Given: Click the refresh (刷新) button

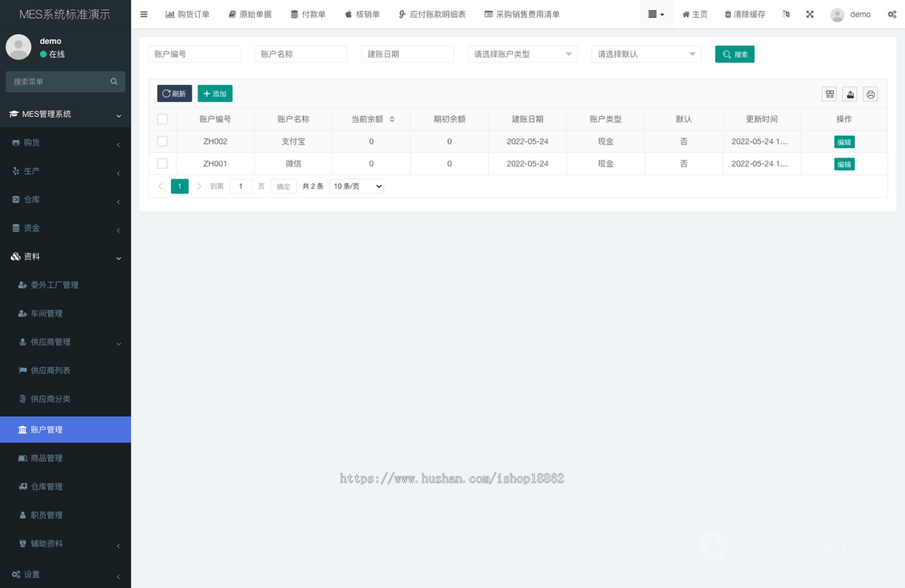Looking at the screenshot, I should [174, 93].
